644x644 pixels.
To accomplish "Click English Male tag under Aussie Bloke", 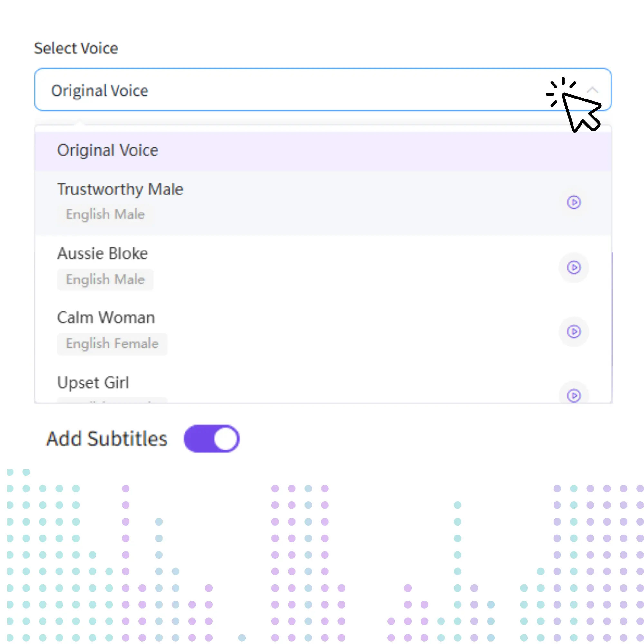I will [x=105, y=279].
